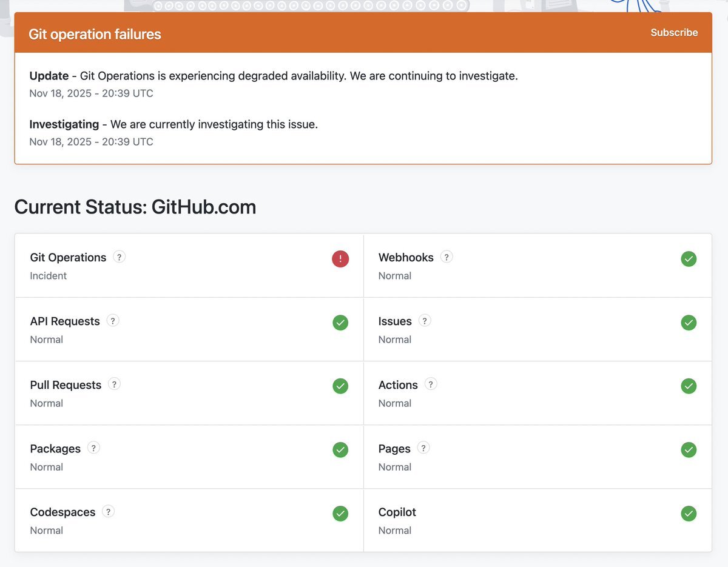This screenshot has width=728, height=567.
Task: Click the Copilot component name
Action: tap(397, 512)
